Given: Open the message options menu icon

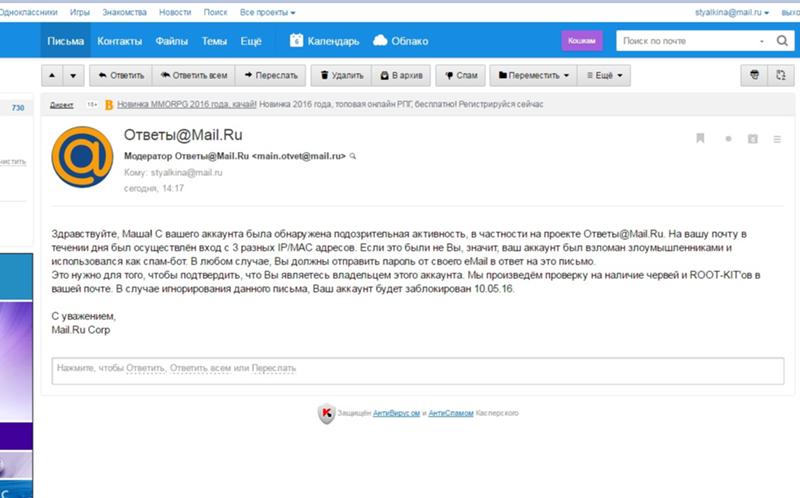Looking at the screenshot, I should (x=777, y=139).
